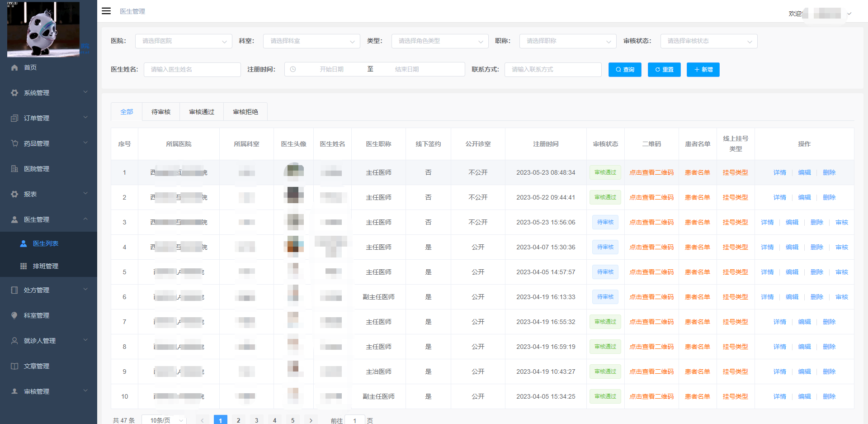
Task: Collapse sidebar with the hamburger menu icon
Action: (x=106, y=11)
